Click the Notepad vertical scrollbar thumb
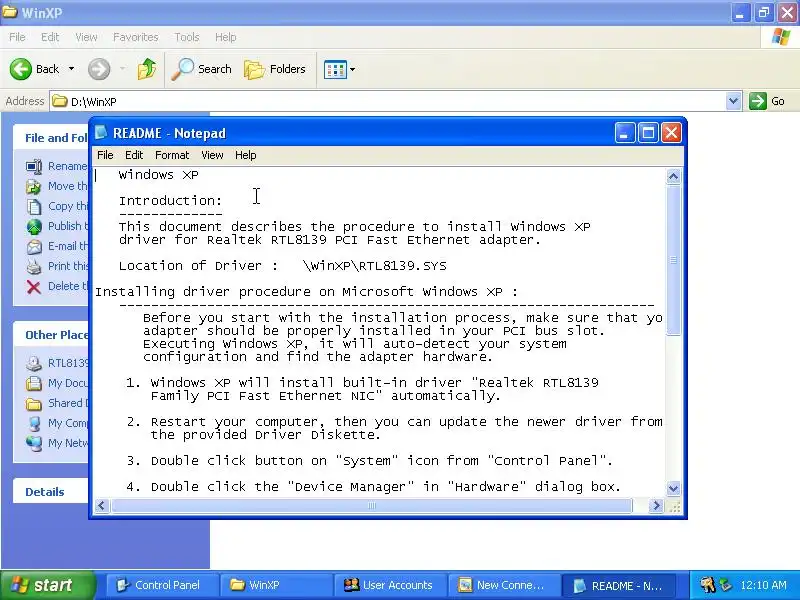This screenshot has height=600, width=800. pos(673,260)
